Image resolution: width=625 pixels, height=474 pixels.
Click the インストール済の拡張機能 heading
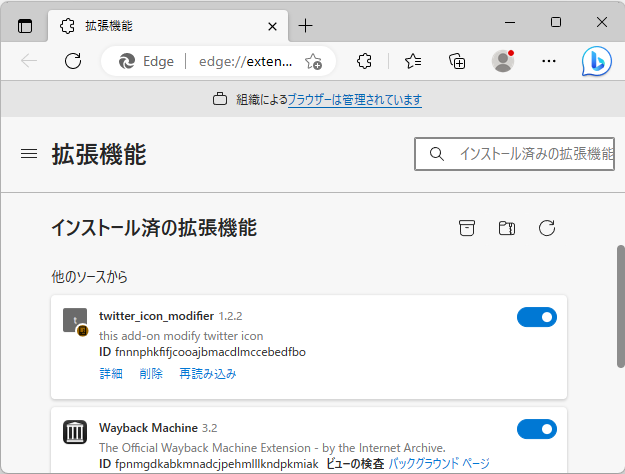[x=154, y=228]
